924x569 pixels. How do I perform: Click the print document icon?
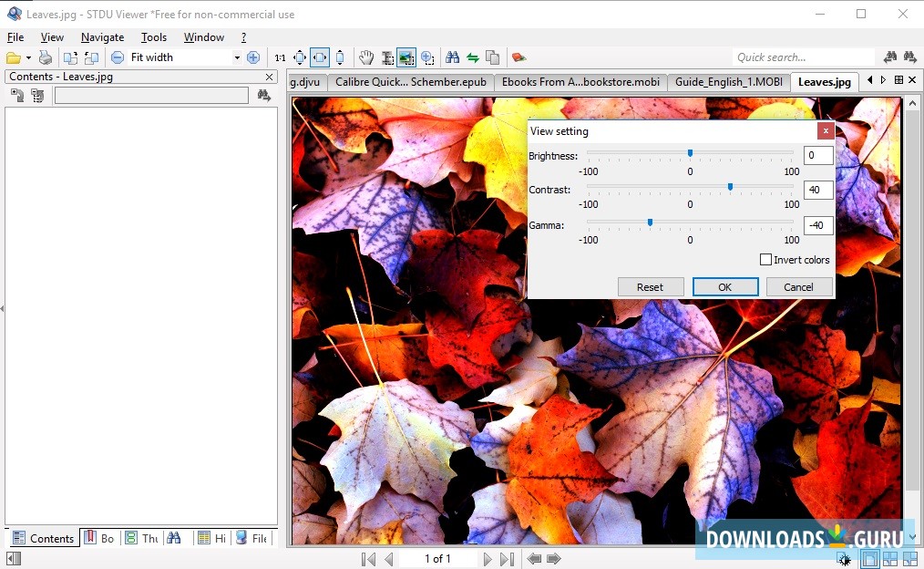tap(45, 57)
